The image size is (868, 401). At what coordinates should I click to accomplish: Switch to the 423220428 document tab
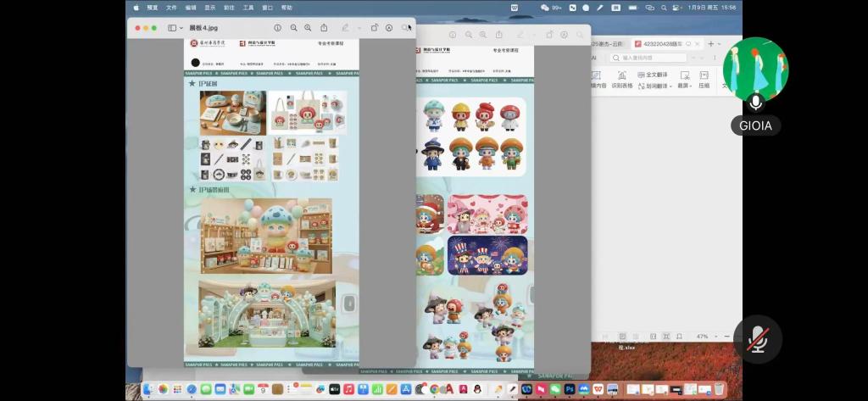[x=661, y=43]
